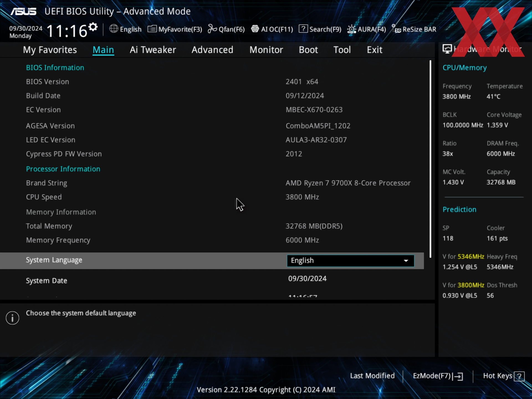Click the System Language row label
This screenshot has height=399, width=532.
pos(54,260)
